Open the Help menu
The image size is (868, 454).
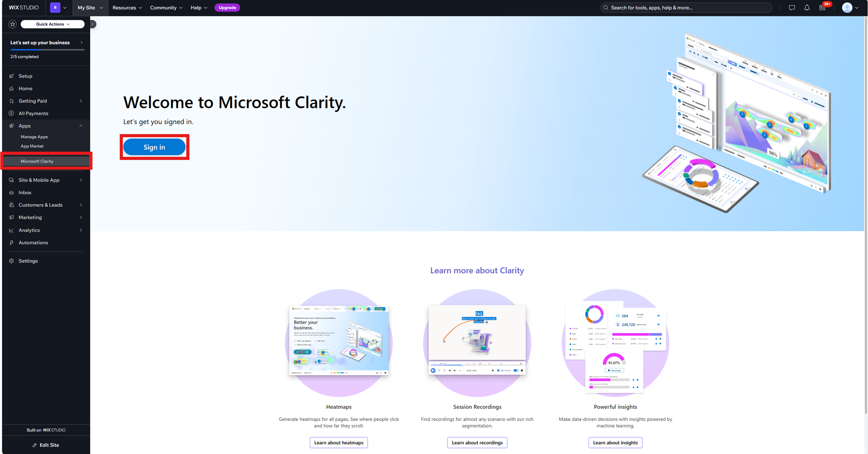click(x=199, y=7)
